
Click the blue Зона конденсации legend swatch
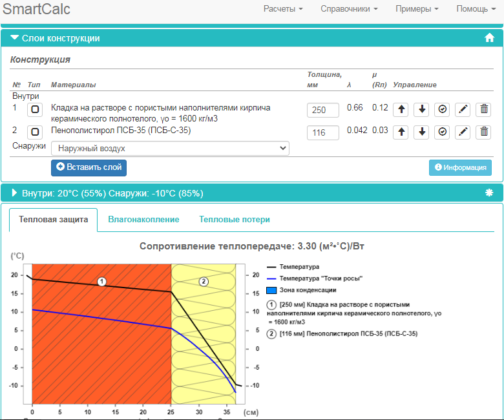[x=271, y=290]
